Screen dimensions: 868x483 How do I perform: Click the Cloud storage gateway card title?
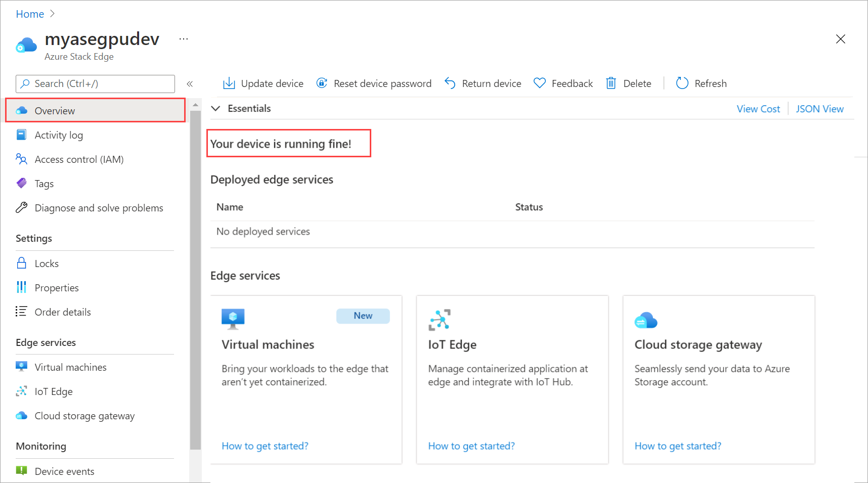coord(698,344)
